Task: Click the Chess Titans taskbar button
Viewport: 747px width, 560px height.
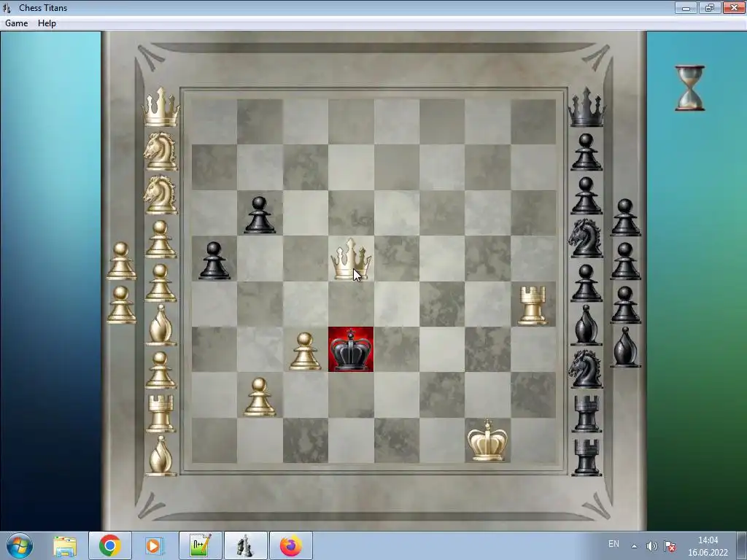Action: [245, 545]
